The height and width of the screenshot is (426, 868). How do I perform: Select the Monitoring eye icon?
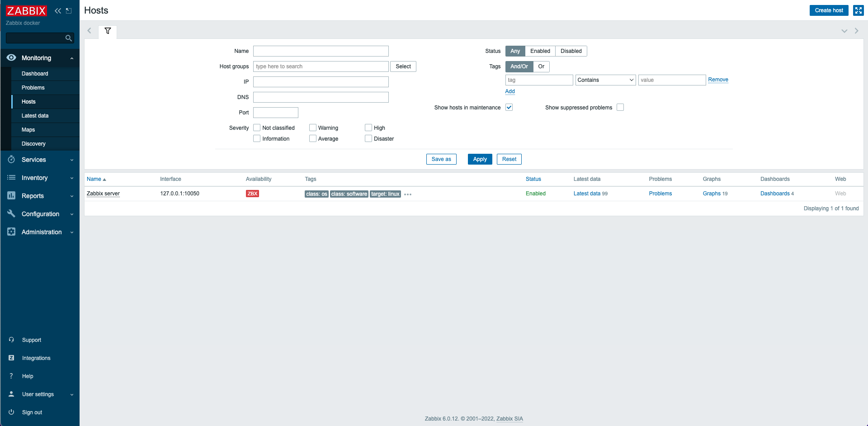point(11,58)
